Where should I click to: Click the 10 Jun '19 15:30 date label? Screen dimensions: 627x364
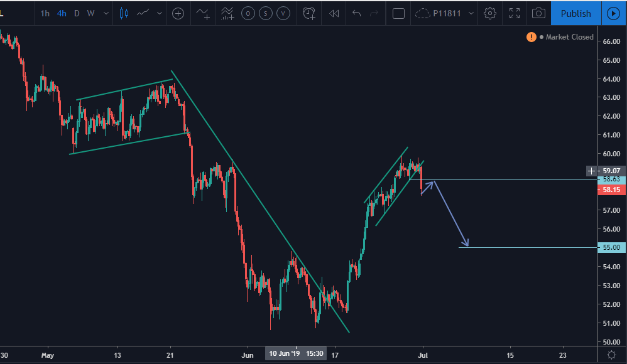point(296,353)
